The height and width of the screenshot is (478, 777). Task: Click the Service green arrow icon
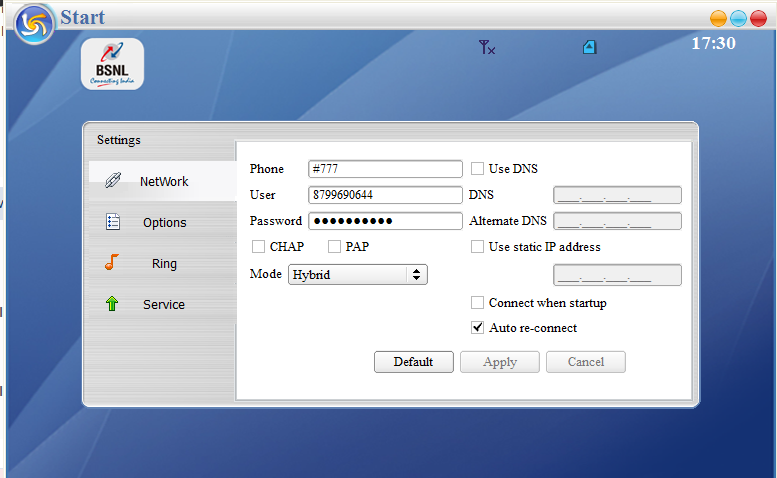pyautogui.click(x=112, y=304)
